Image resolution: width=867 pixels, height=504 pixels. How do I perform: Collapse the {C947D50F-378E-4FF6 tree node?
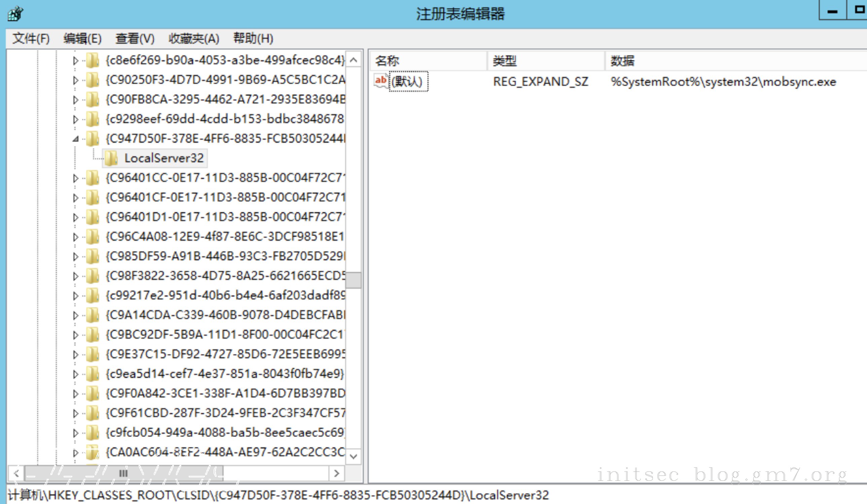coord(76,139)
